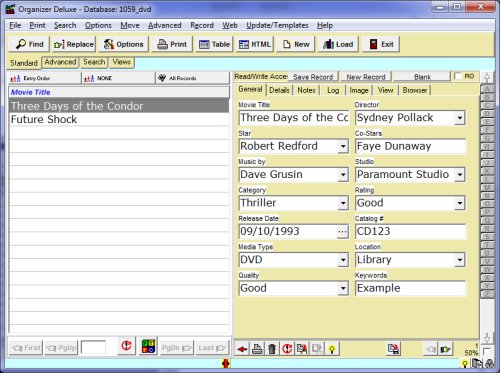Switch to the Image tab
This screenshot has width=500, height=373.
359,90
